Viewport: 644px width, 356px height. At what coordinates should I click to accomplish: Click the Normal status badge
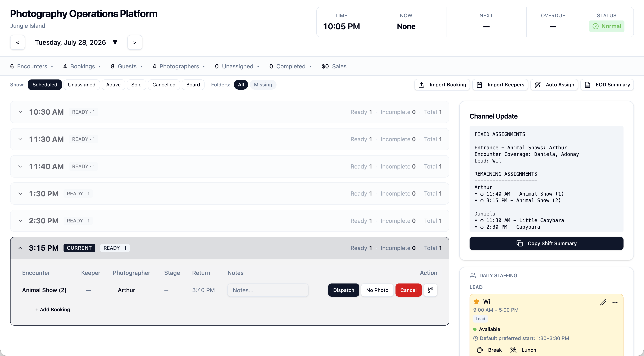pos(607,26)
